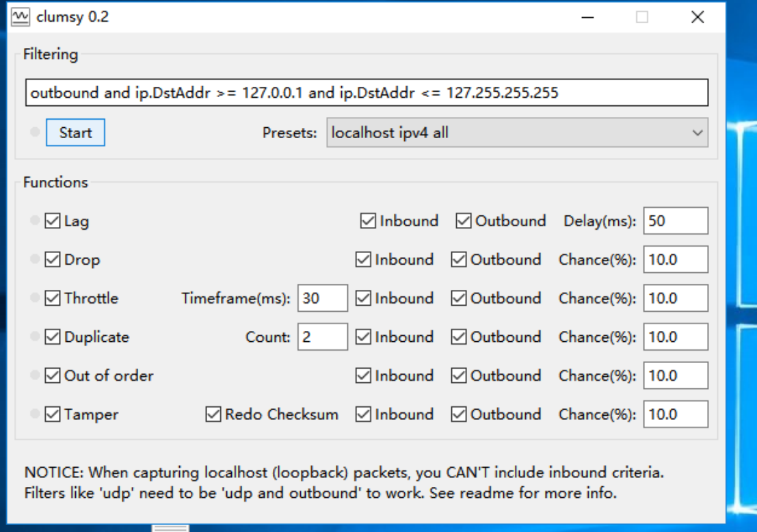This screenshot has width=757, height=532.
Task: Click the filter expression text field
Action: click(368, 93)
